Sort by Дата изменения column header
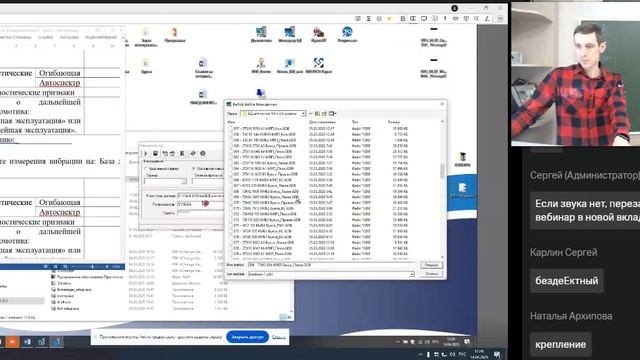 click(x=322, y=122)
